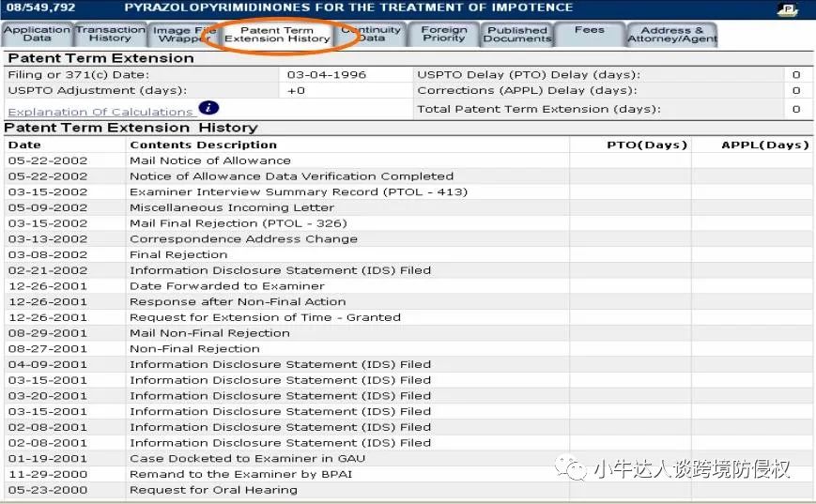Viewport: 816px width, 504px height.
Task: Select the Date Forwarded to Examiner entry
Action: [x=408, y=286]
